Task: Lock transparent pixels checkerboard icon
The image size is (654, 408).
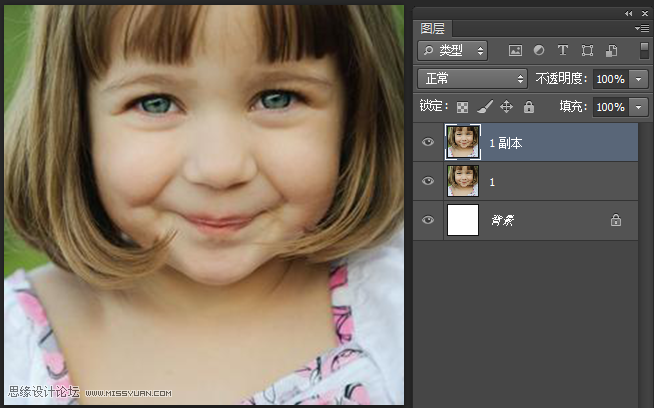Action: (x=462, y=107)
